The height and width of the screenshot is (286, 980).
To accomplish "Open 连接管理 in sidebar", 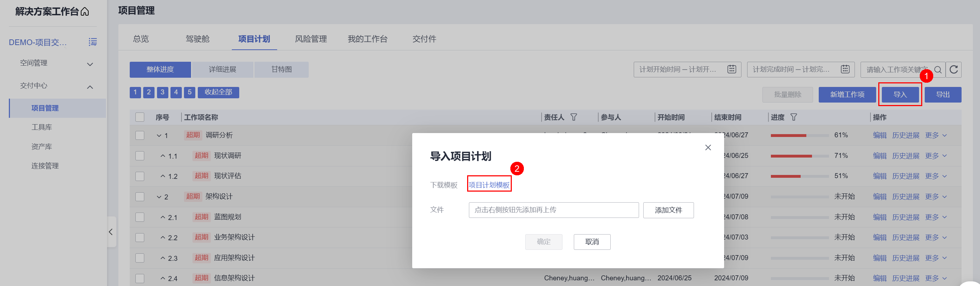I will [x=45, y=166].
